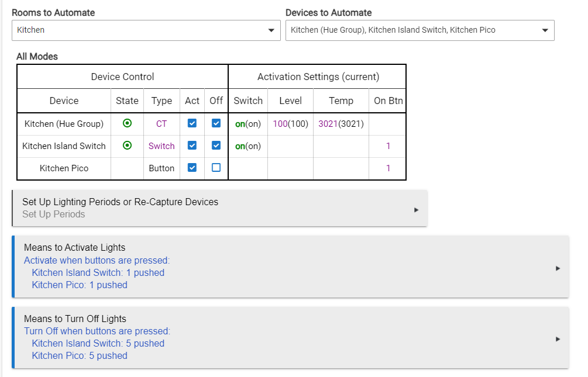Expand the Means to Turn Off Lights arrow
The width and height of the screenshot is (588, 377).
coord(558,339)
